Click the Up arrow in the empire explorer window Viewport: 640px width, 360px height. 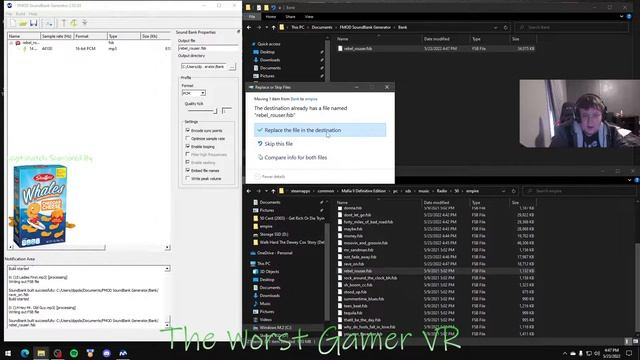tap(273, 191)
